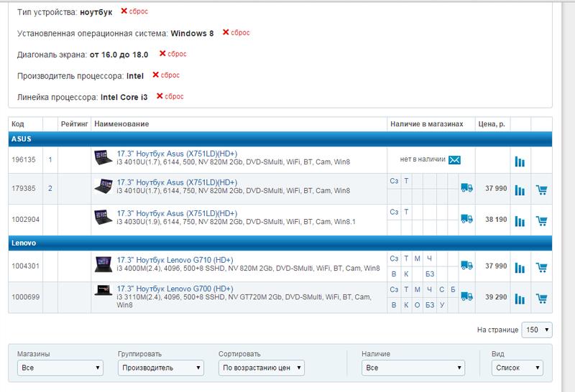This screenshot has width=575, height=392.
Task: Open compare chart icon for item 1002904
Action: pos(520,221)
